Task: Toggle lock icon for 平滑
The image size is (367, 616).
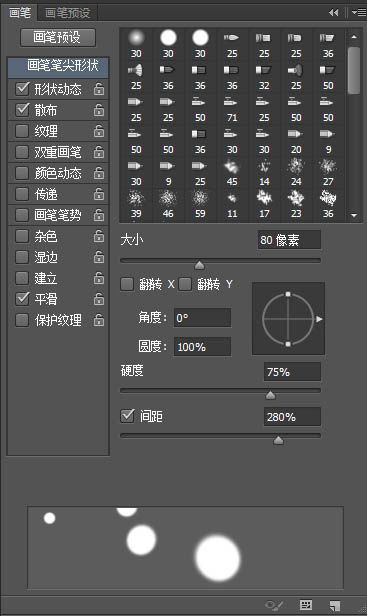Action: (99, 299)
